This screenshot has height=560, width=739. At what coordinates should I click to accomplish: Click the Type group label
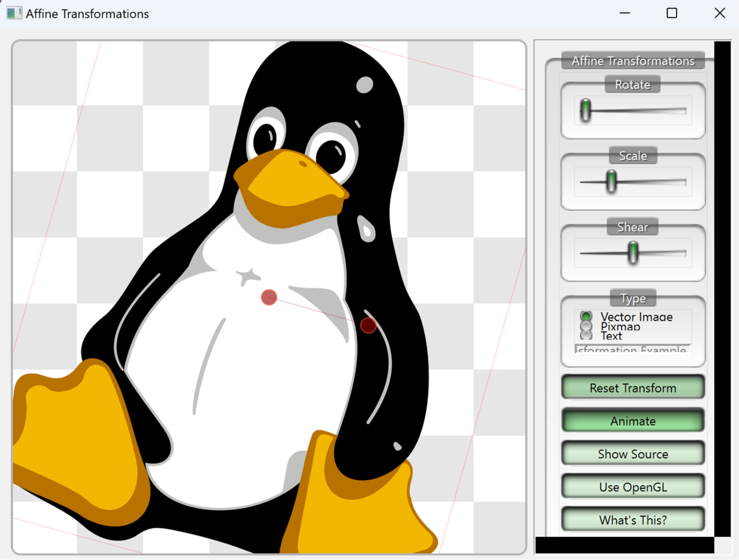[x=633, y=298]
